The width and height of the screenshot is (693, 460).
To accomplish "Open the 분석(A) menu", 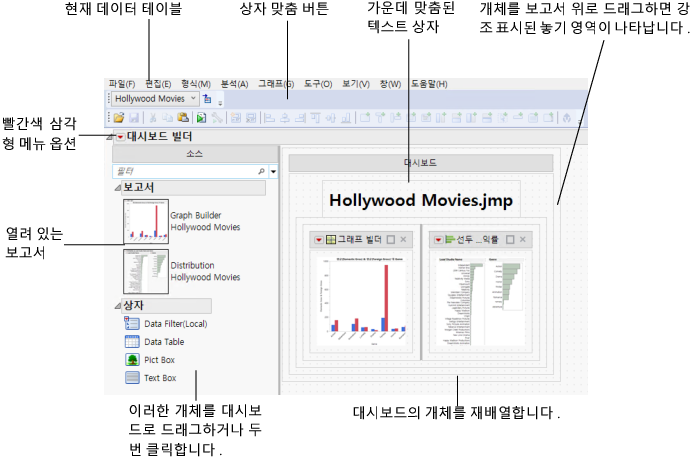I will click(x=234, y=84).
